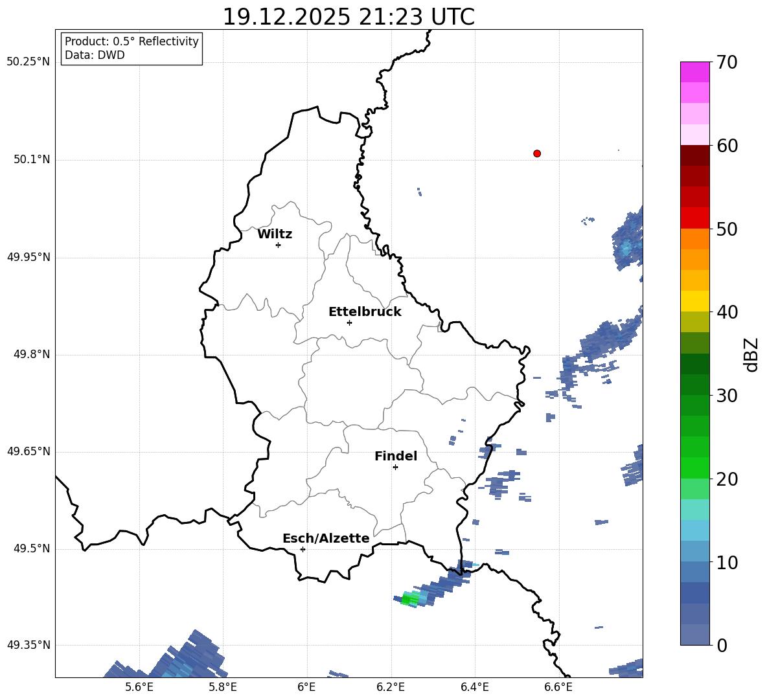This screenshot has width=767, height=700.
Task: Click the 49.35°N latitude label
Action: (29, 645)
